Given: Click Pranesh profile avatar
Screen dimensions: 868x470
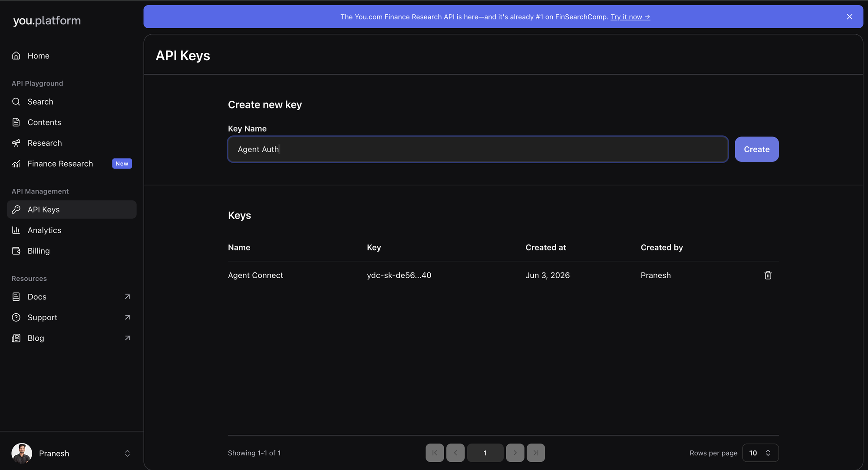Looking at the screenshot, I should pyautogui.click(x=22, y=453).
